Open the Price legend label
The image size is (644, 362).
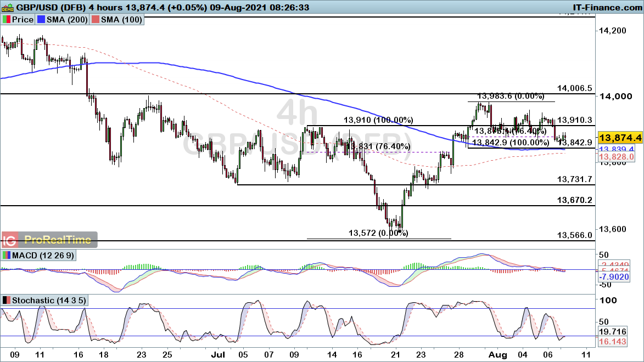click(23, 19)
